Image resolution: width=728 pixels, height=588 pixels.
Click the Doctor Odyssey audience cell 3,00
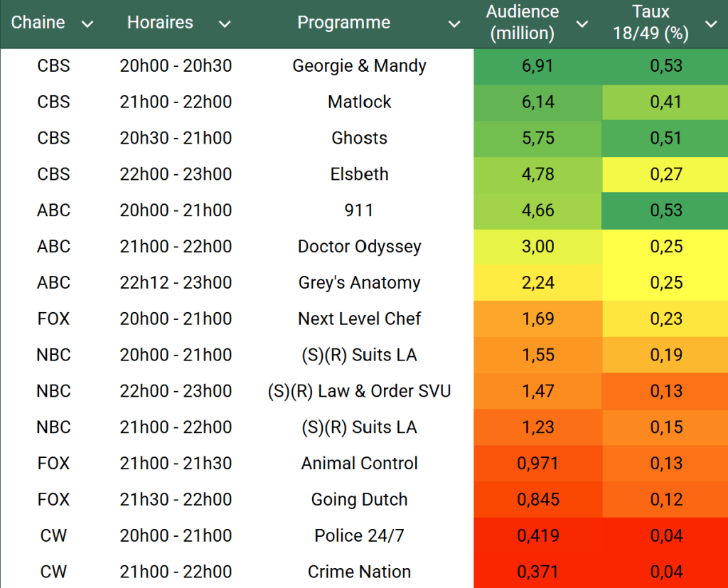[537, 247]
